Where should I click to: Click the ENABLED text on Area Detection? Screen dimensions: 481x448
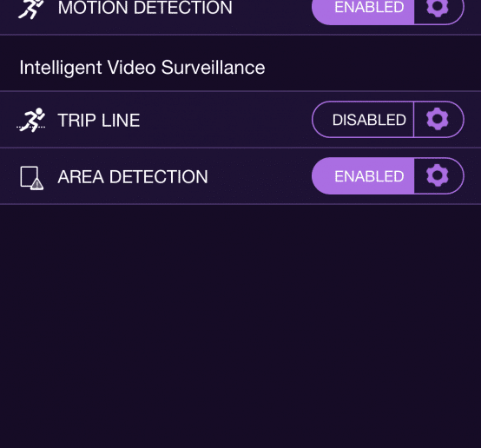(369, 176)
